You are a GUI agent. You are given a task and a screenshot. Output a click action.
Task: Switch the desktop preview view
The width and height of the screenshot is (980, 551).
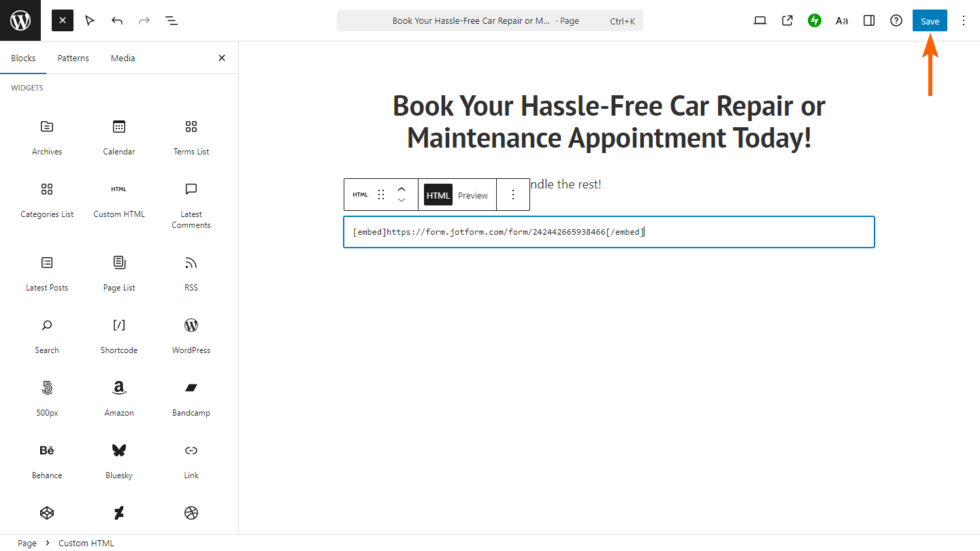760,20
